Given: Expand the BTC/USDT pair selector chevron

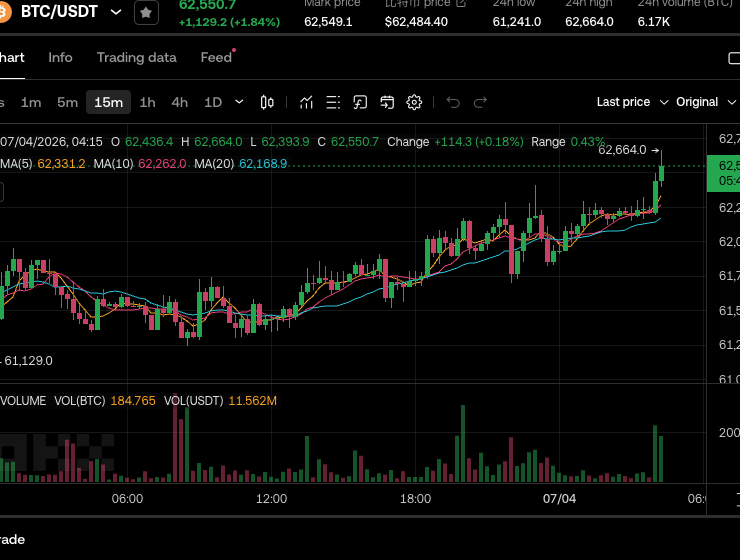Looking at the screenshot, I should (x=116, y=12).
